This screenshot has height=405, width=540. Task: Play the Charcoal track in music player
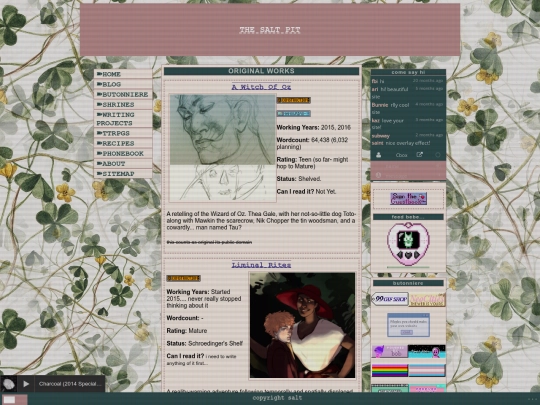pyautogui.click(x=26, y=384)
